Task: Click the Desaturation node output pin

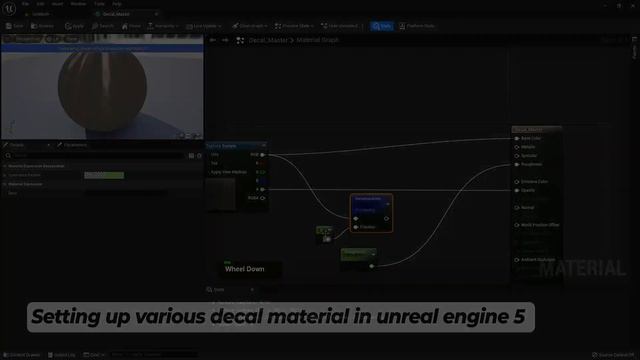Action: pyautogui.click(x=386, y=218)
